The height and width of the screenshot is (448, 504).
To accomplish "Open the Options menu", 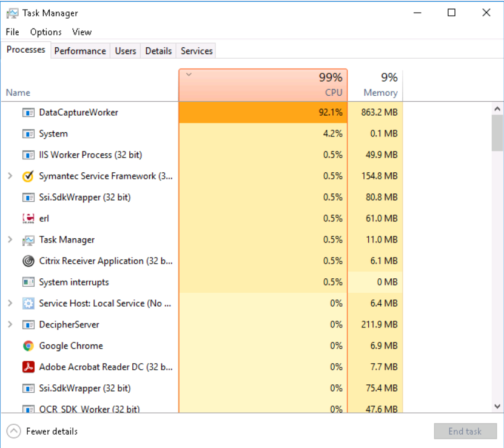I will point(45,32).
